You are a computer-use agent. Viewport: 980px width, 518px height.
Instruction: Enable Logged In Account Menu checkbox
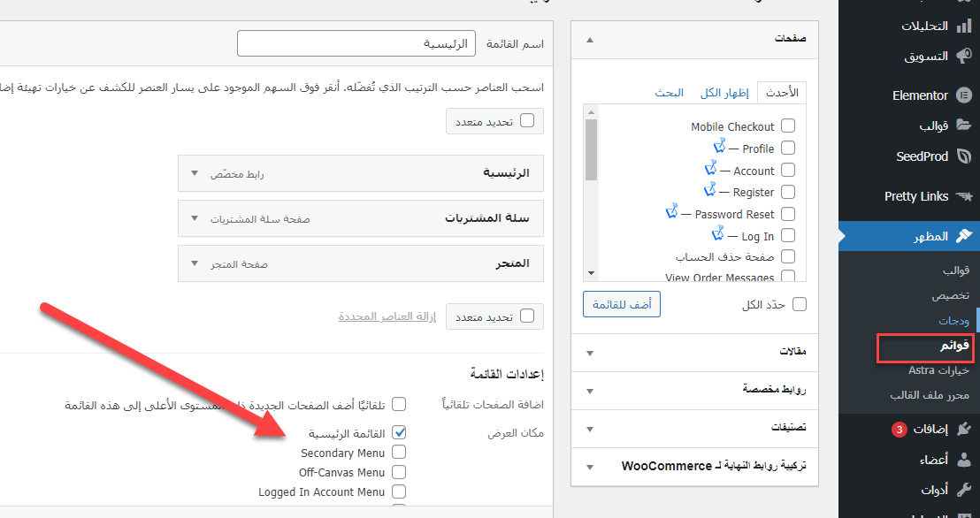pos(399,491)
